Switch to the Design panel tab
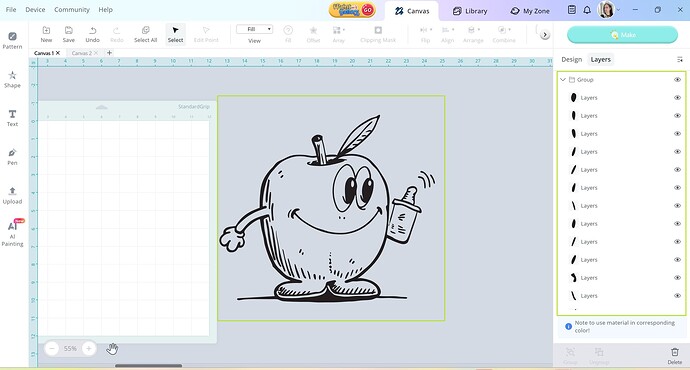690x370 pixels. click(x=572, y=59)
